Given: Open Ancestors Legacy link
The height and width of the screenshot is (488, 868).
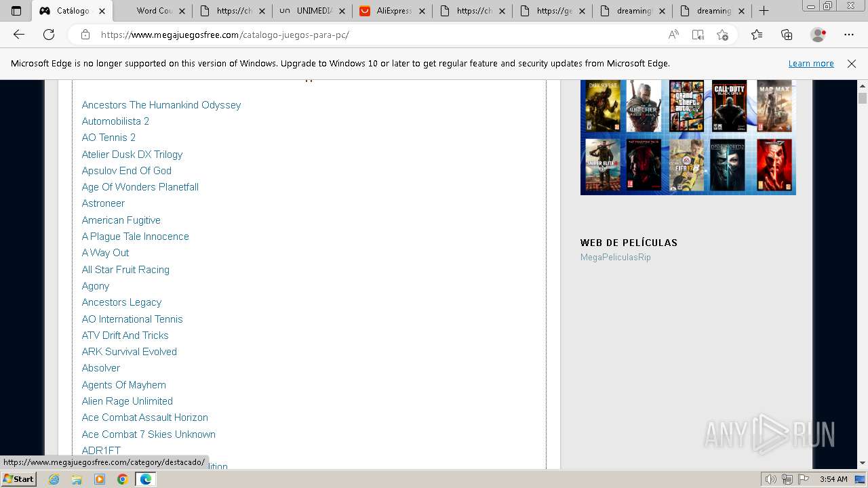Looking at the screenshot, I should click(121, 302).
